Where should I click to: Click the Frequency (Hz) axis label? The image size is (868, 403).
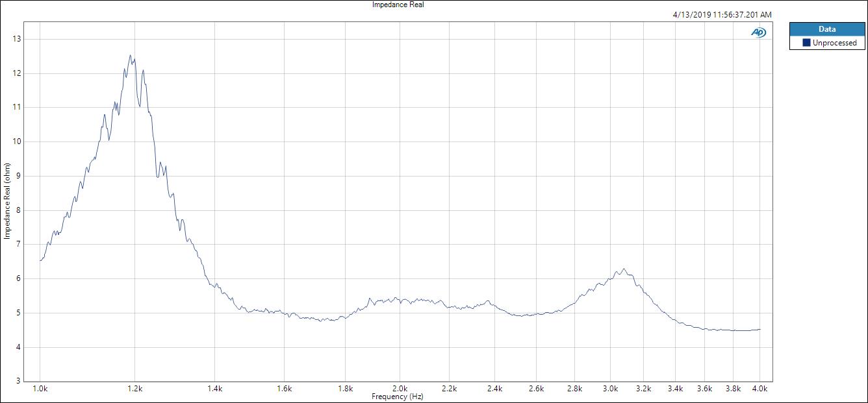coord(397,396)
